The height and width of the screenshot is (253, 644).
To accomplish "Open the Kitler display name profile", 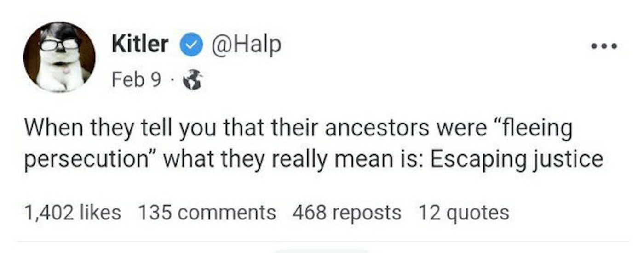I will tap(140, 45).
